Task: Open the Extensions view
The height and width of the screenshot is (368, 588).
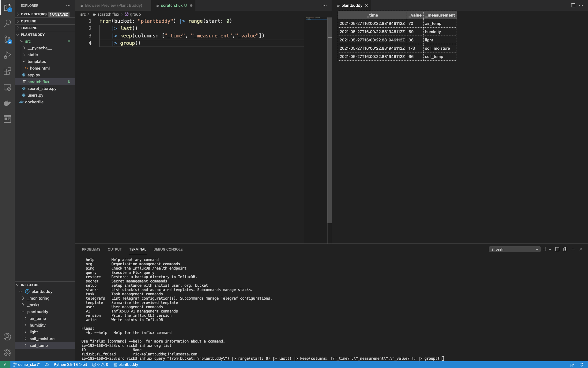Action: point(7,71)
